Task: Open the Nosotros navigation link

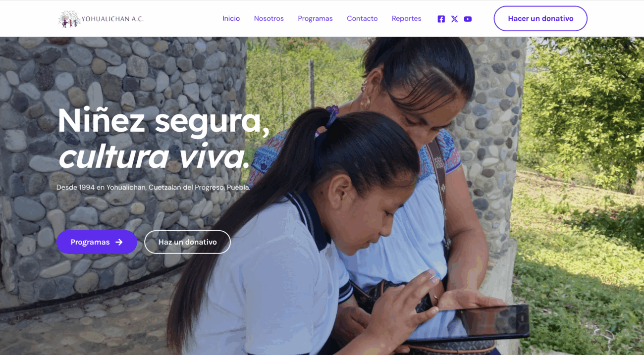Action: (x=269, y=18)
